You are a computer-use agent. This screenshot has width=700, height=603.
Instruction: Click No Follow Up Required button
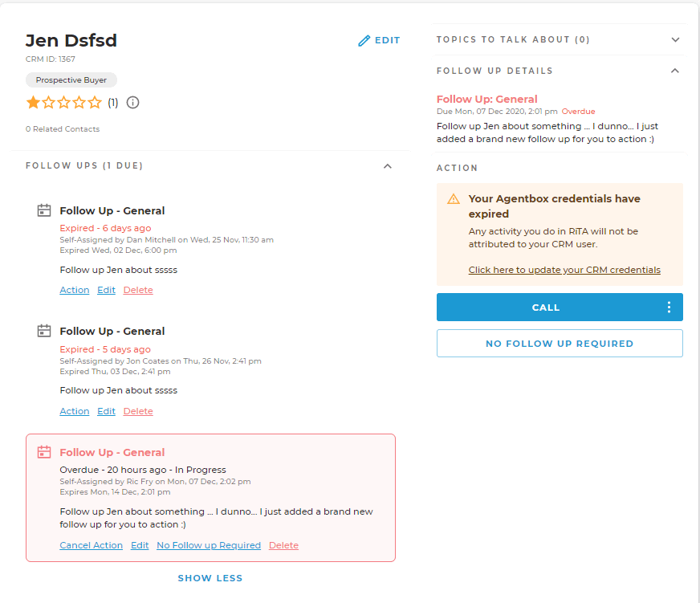point(560,344)
